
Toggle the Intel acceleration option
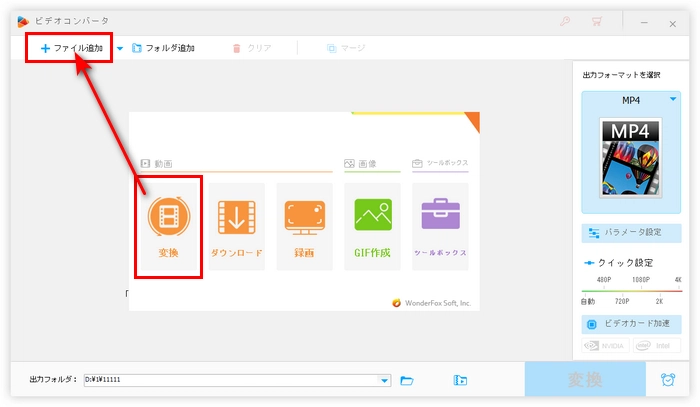(656, 346)
